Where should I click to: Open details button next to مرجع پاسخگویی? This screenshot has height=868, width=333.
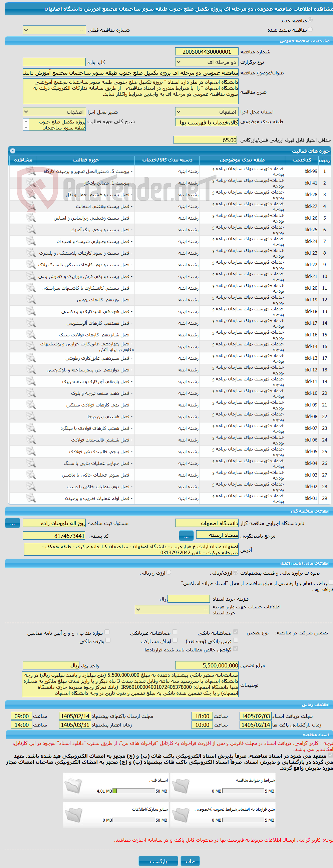pyautogui.click(x=186, y=536)
